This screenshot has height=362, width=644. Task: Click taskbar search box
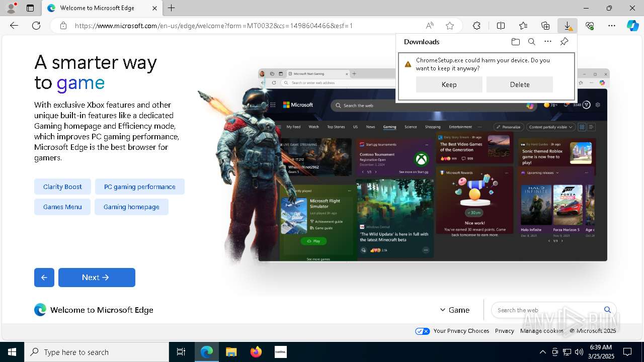97,352
